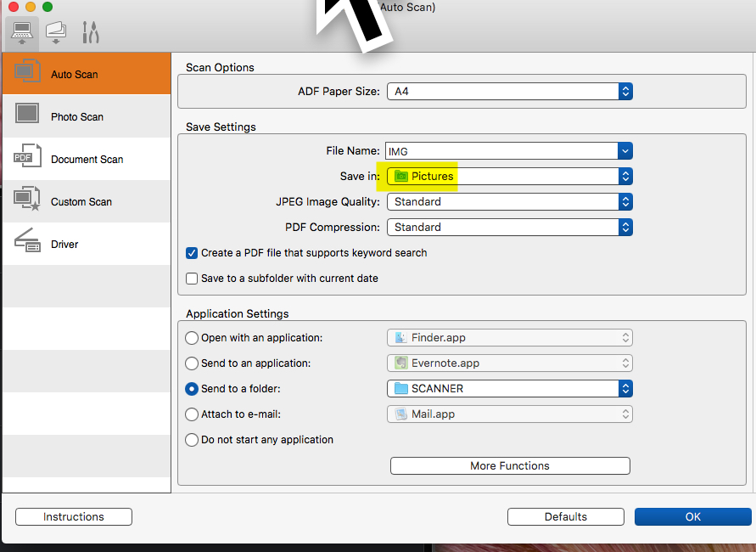Select the Custom Scan sidebar icon
The width and height of the screenshot is (756, 552).
pyautogui.click(x=27, y=200)
